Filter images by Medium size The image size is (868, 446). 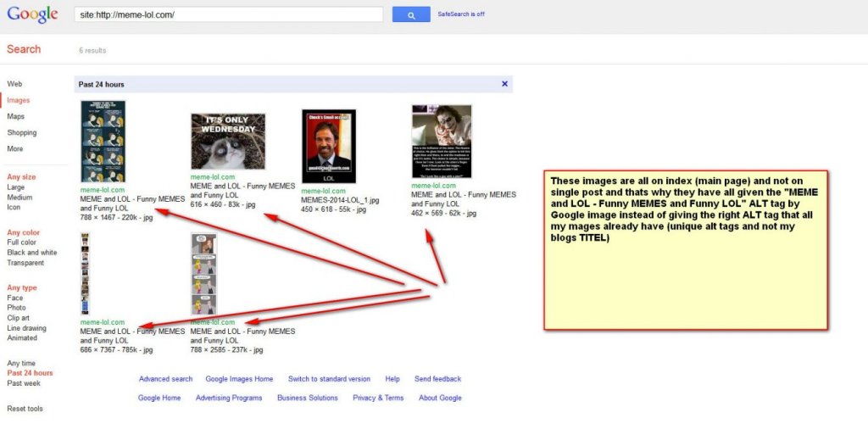[x=19, y=198]
